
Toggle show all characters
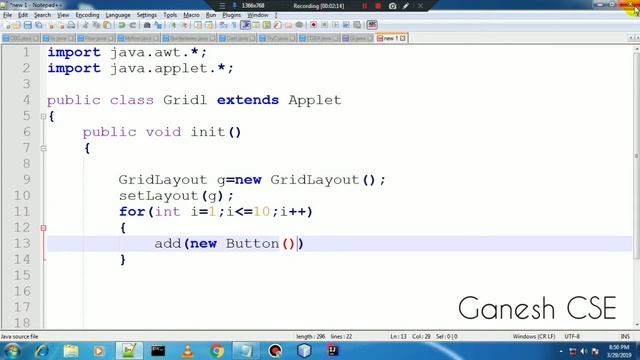(234, 25)
